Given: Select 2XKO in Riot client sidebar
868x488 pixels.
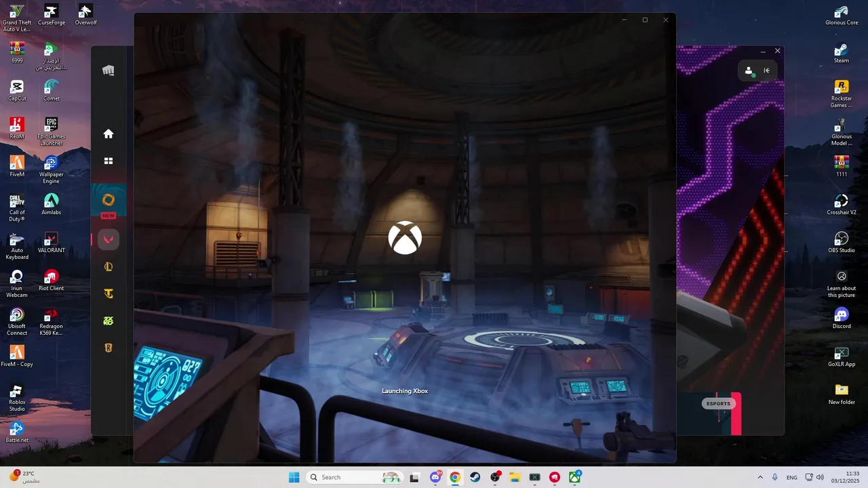Looking at the screenshot, I should point(108,321).
